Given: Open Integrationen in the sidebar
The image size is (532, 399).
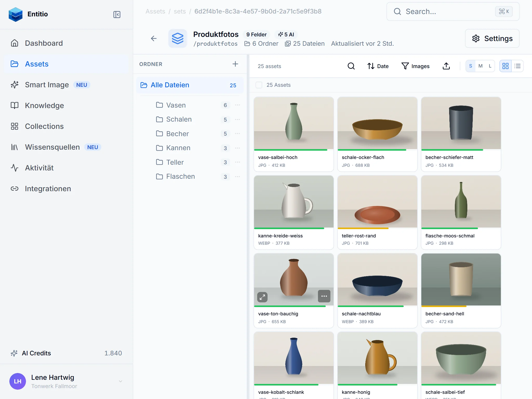Looking at the screenshot, I should 66,189.
